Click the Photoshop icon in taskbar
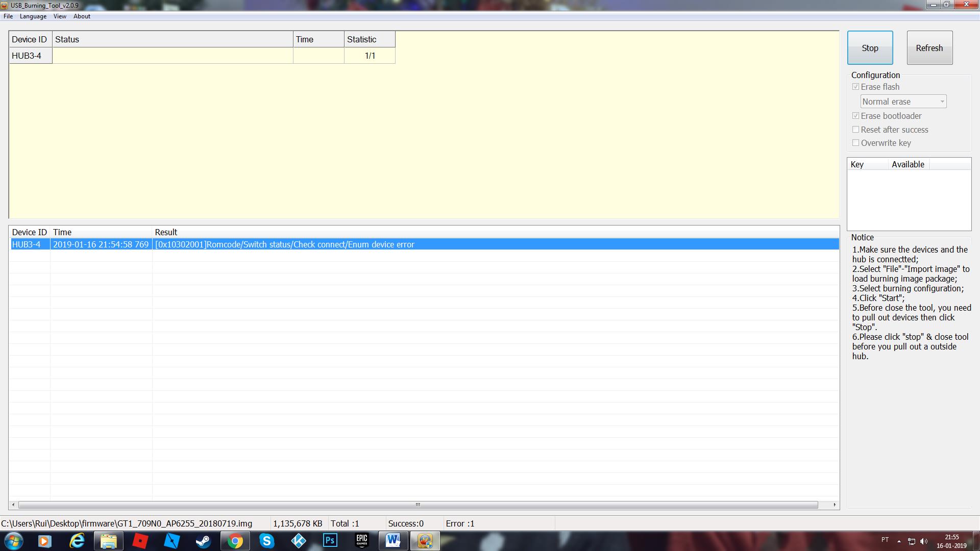This screenshot has height=551, width=980. tap(330, 540)
